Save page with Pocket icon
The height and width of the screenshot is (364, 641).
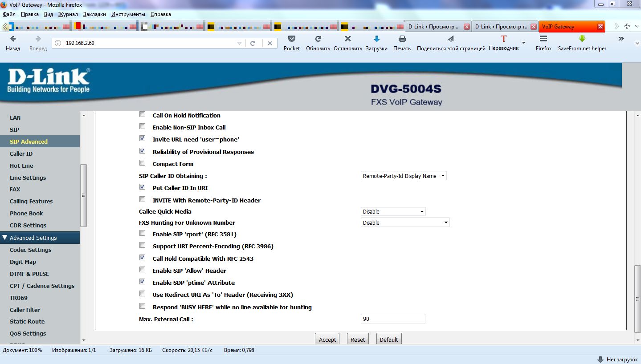pyautogui.click(x=292, y=39)
